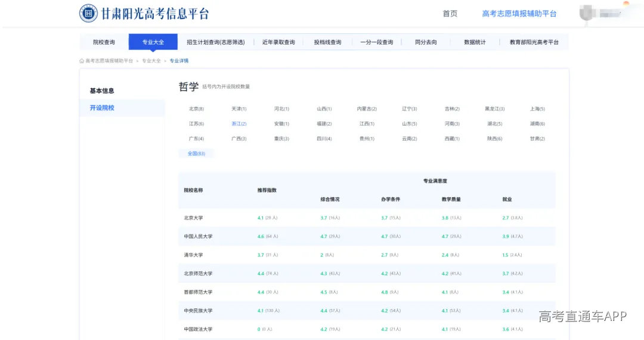Image resolution: width=644 pixels, height=340 pixels.
Task: Click the 推荐指数 column header
Action: [267, 191]
